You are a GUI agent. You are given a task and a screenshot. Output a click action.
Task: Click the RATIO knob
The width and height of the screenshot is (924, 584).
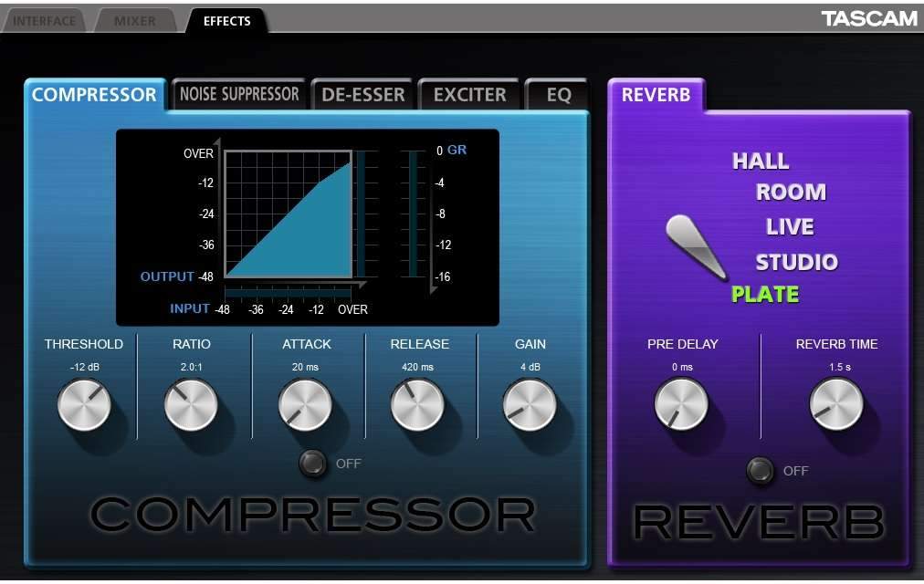[191, 405]
